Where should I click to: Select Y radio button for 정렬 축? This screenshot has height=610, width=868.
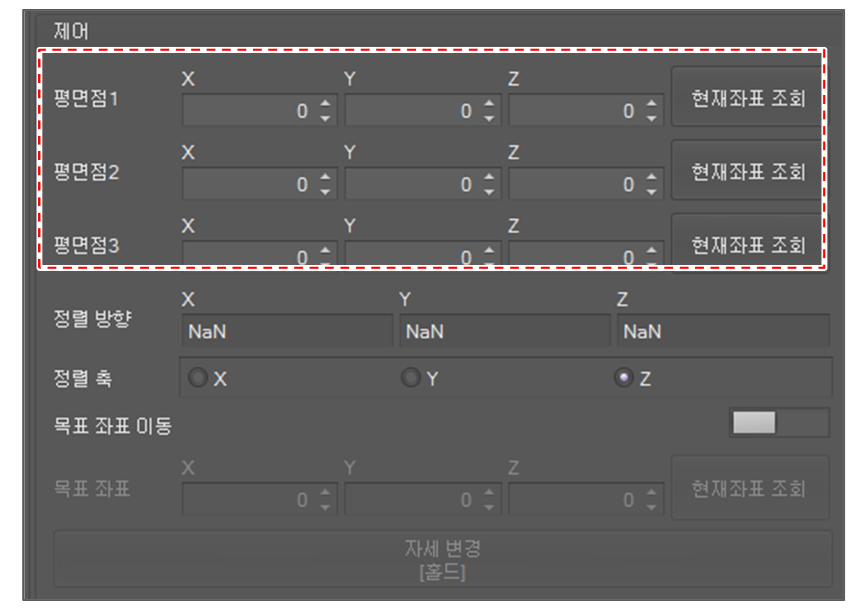(410, 377)
